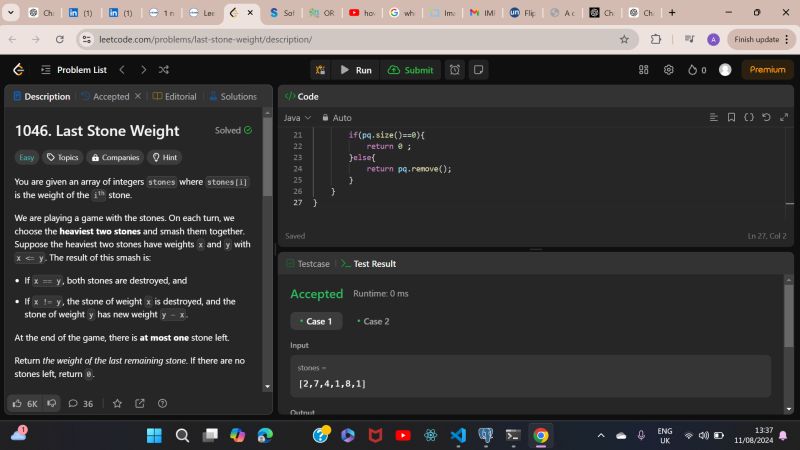Open LeetCode settings gear
This screenshot has width=800, height=450.
(x=668, y=70)
